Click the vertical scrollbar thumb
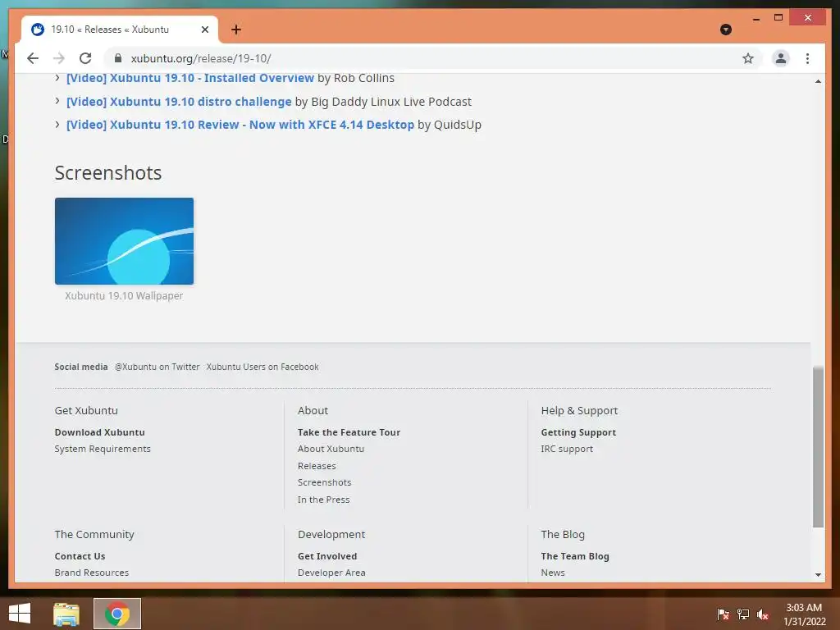The height and width of the screenshot is (630, 840). pyautogui.click(x=818, y=447)
